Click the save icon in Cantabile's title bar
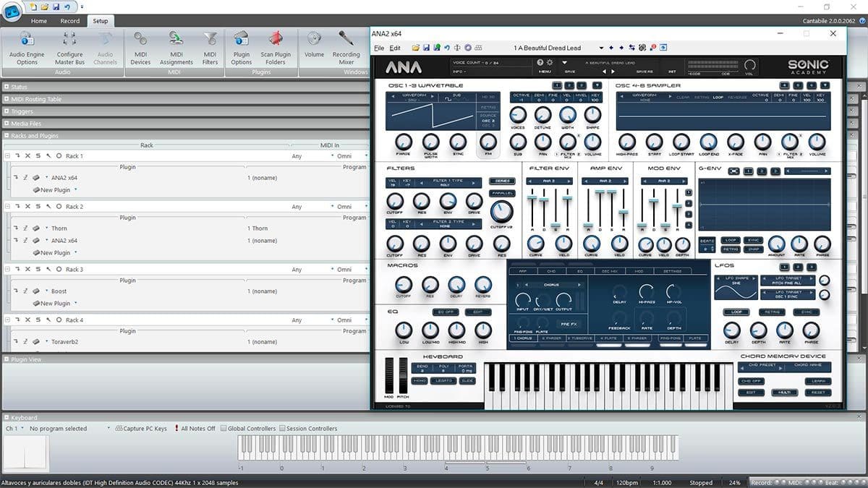Screen dimensions: 868x488 click(x=56, y=7)
